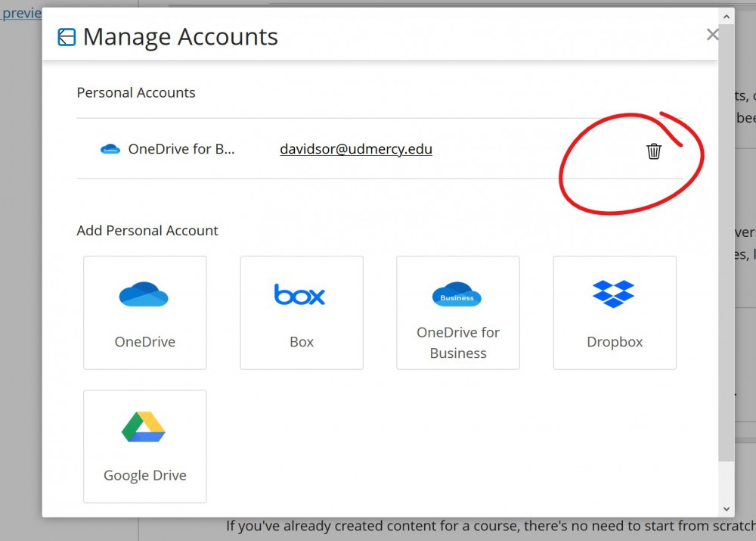Click the OneDrive for Business cloud logo
This screenshot has width=756, height=541.
pyautogui.click(x=457, y=294)
